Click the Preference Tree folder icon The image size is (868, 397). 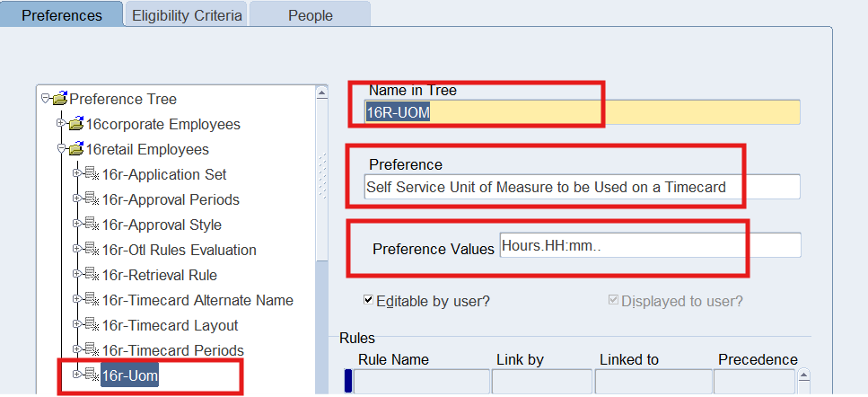[60, 99]
